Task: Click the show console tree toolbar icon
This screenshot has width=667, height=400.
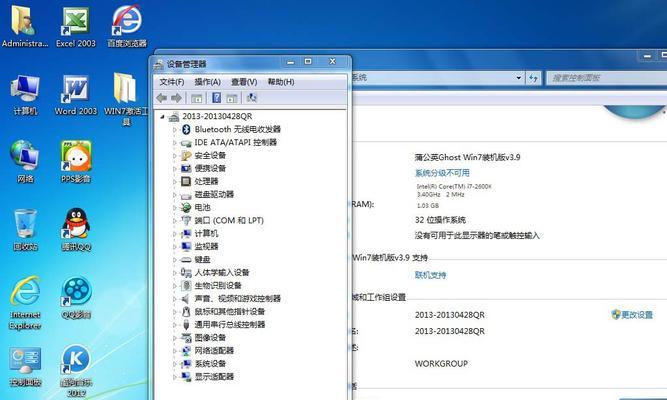Action: tap(197, 98)
